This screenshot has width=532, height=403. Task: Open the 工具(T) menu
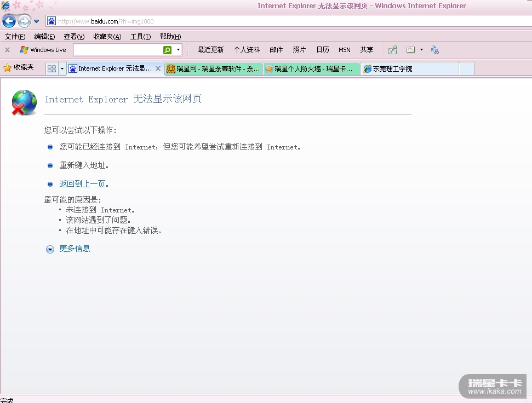click(x=140, y=37)
